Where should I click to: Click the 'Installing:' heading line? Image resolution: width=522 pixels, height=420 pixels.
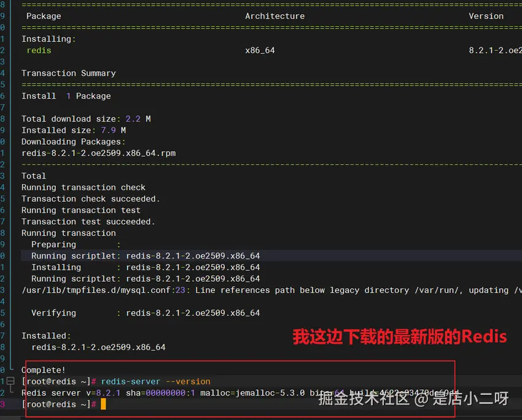49,39
